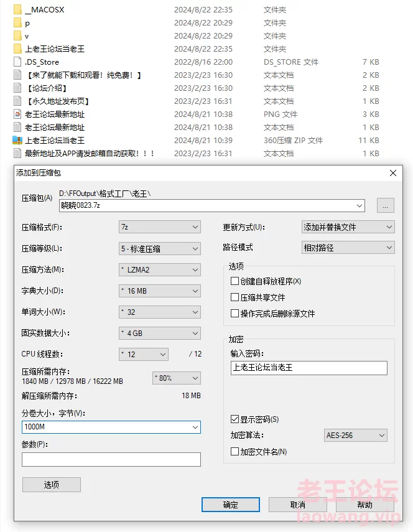Open CPU 线程数 dropdown showing 12
The image size is (413, 532).
(144, 354)
